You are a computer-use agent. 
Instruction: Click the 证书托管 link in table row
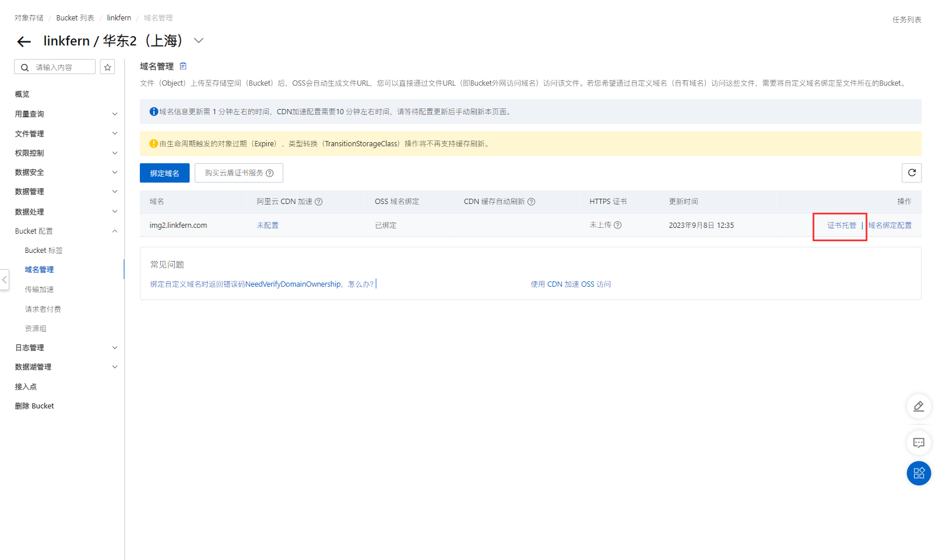point(841,226)
